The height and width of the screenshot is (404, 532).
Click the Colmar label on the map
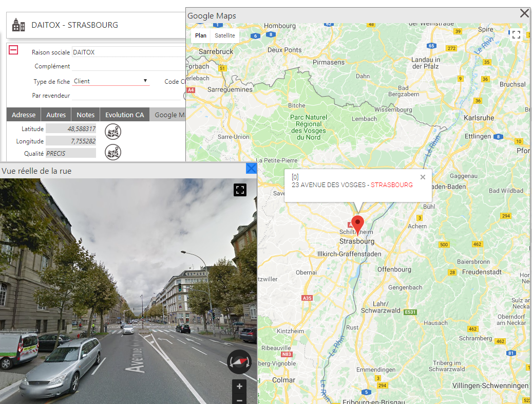click(283, 380)
